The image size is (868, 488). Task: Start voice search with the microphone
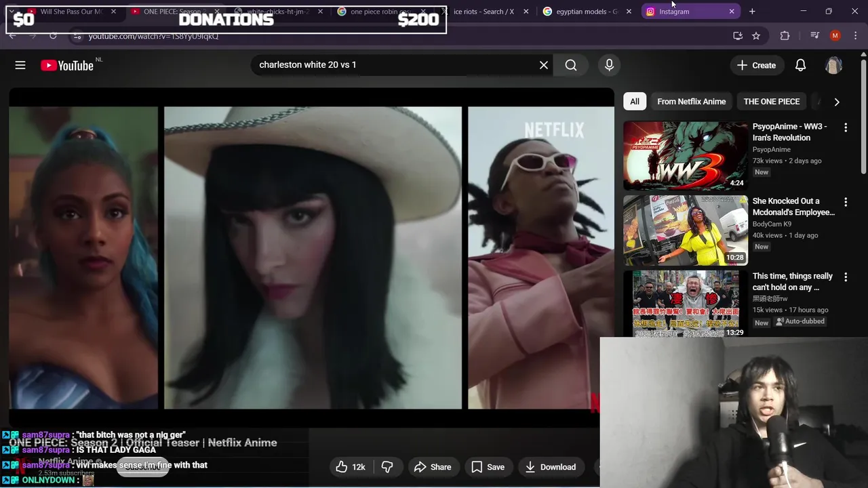pos(609,65)
